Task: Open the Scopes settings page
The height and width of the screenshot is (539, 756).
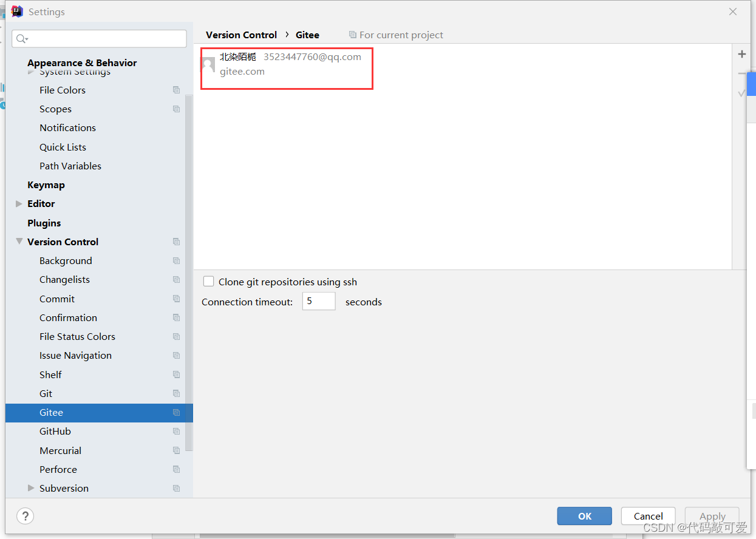Action: (55, 109)
